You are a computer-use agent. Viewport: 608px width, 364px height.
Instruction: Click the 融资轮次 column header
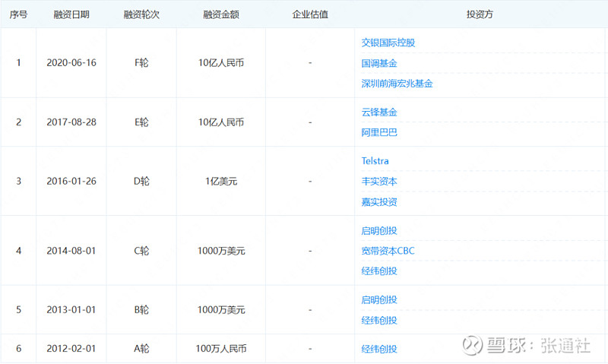(x=141, y=14)
